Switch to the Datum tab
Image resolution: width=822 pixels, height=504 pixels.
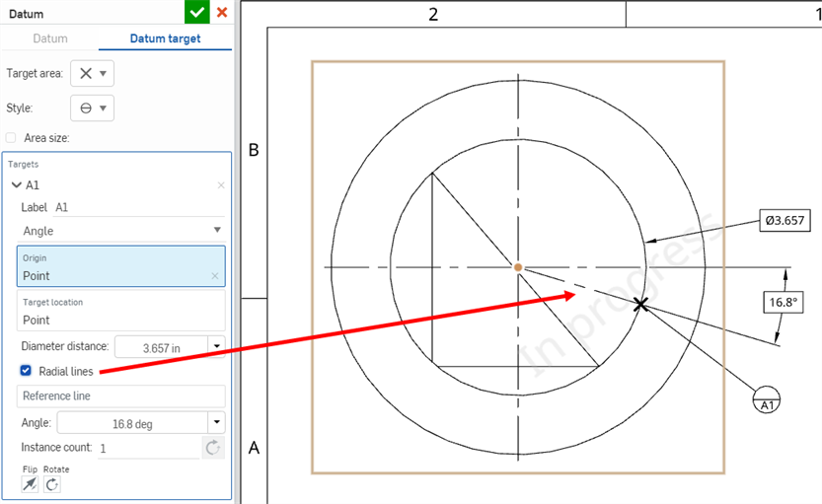(x=50, y=38)
